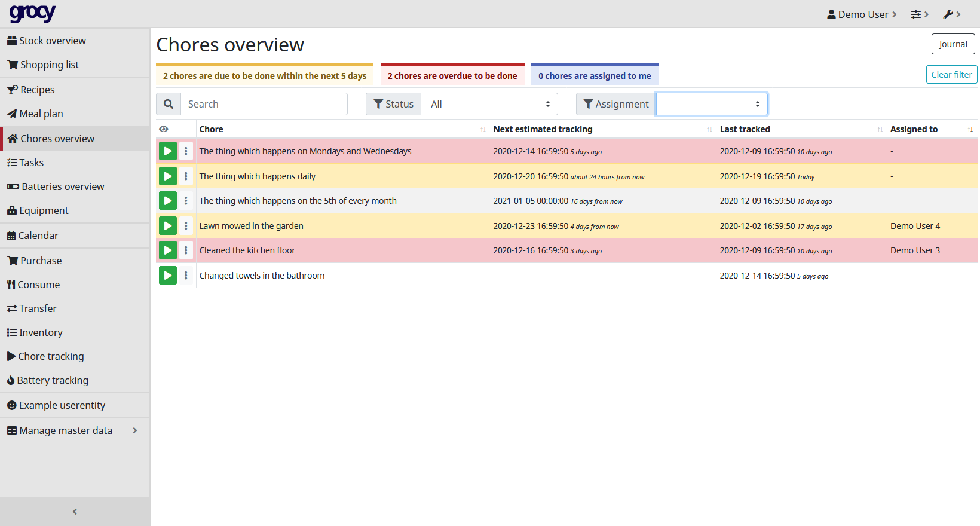Click the green play button for Lawn mowed
The width and height of the screenshot is (980, 526).
click(167, 226)
